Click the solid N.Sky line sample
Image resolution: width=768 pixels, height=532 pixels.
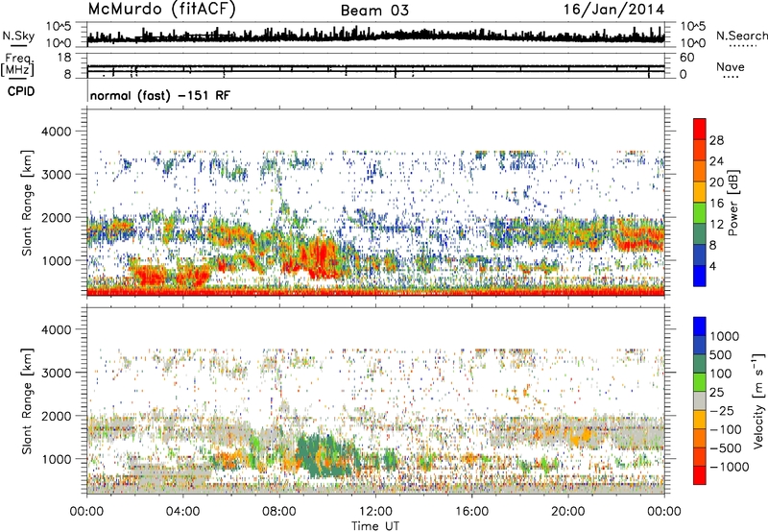[18, 45]
